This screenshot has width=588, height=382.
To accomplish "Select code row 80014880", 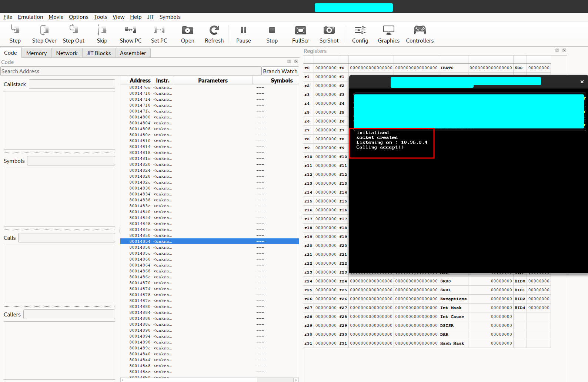I will click(x=210, y=306).
